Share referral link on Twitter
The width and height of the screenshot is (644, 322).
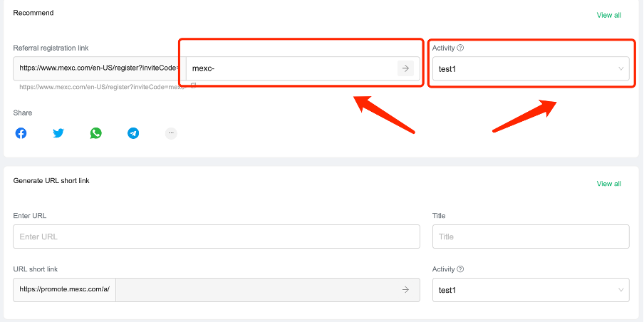pos(58,133)
